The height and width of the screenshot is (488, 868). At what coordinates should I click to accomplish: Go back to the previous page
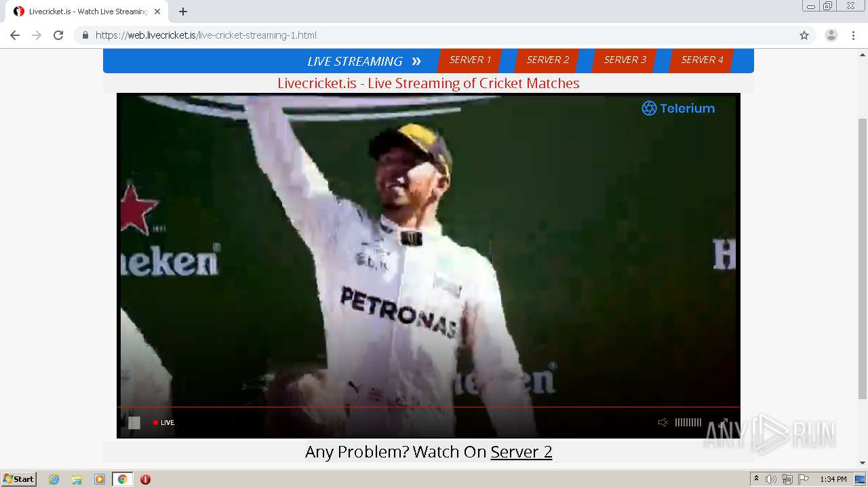click(x=15, y=35)
